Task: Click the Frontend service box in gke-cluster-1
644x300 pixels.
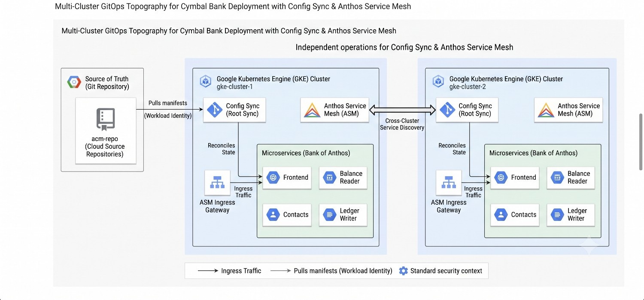Action: [287, 178]
